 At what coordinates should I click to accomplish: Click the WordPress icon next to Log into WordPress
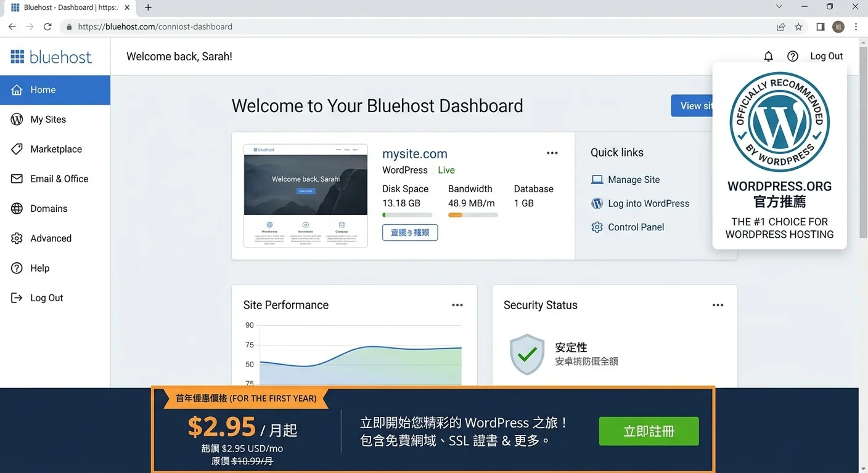[x=597, y=203]
